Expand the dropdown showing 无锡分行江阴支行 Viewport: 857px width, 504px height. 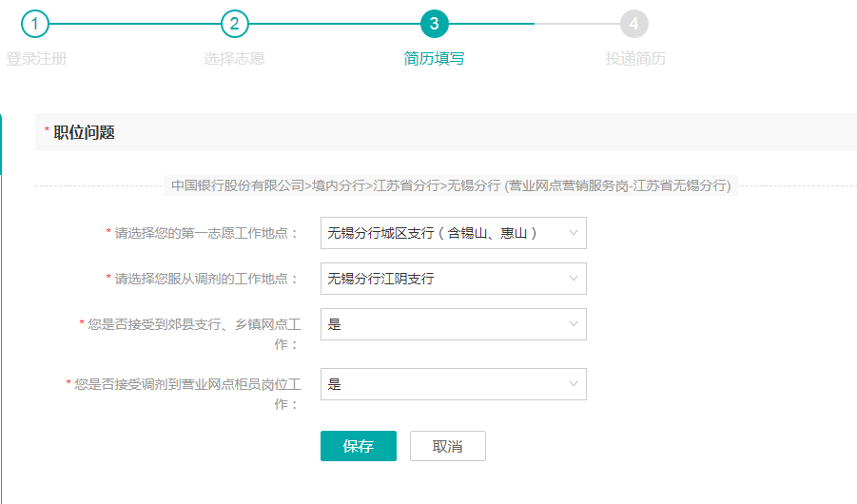[453, 279]
